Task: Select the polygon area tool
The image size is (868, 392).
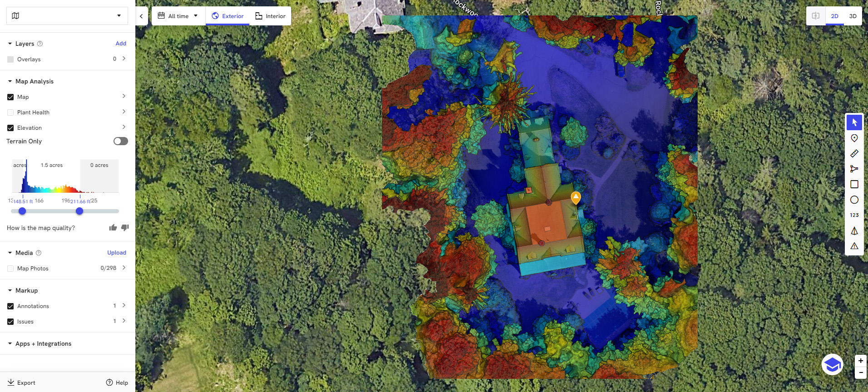Action: [x=854, y=169]
